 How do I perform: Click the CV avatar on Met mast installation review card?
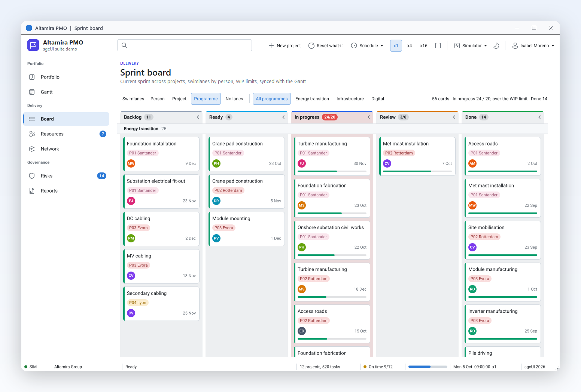pyautogui.click(x=387, y=163)
